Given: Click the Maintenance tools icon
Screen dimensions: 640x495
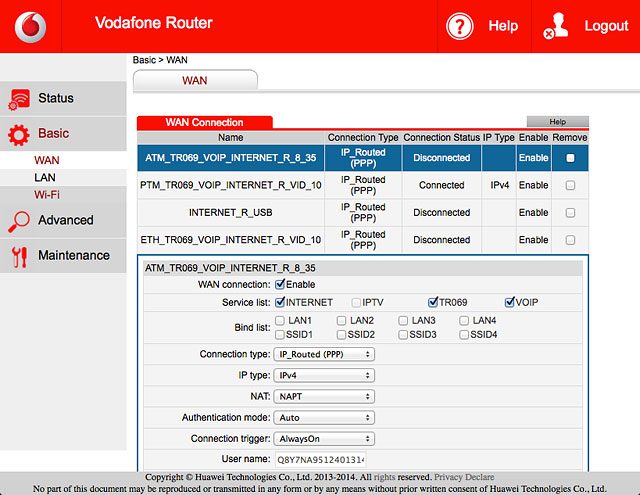Looking at the screenshot, I should pyautogui.click(x=19, y=256).
